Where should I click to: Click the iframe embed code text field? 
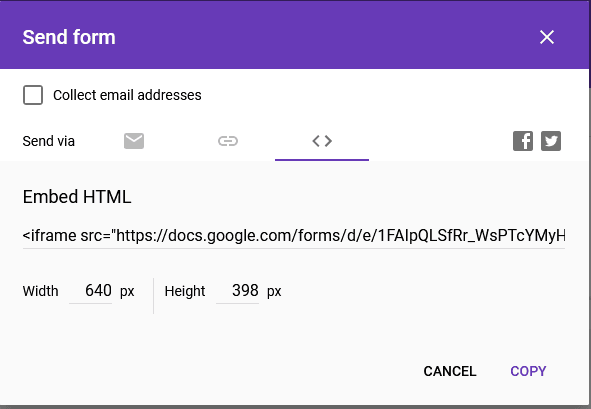[294, 236]
